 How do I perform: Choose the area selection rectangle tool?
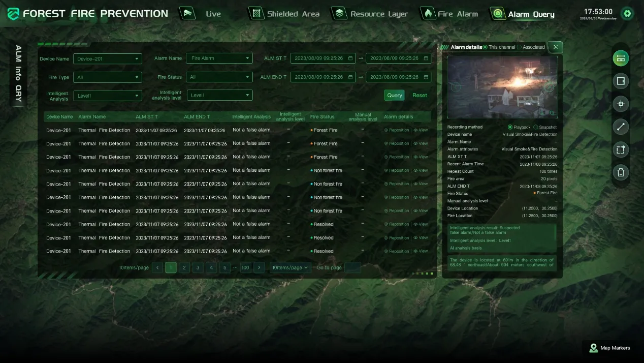(x=620, y=149)
